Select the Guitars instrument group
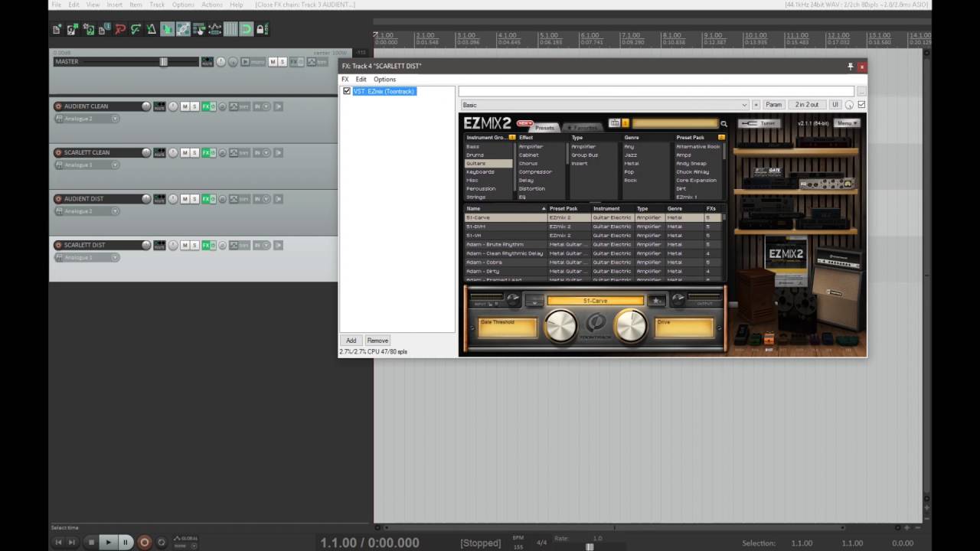Viewport: 980px width, 551px height. click(488, 163)
